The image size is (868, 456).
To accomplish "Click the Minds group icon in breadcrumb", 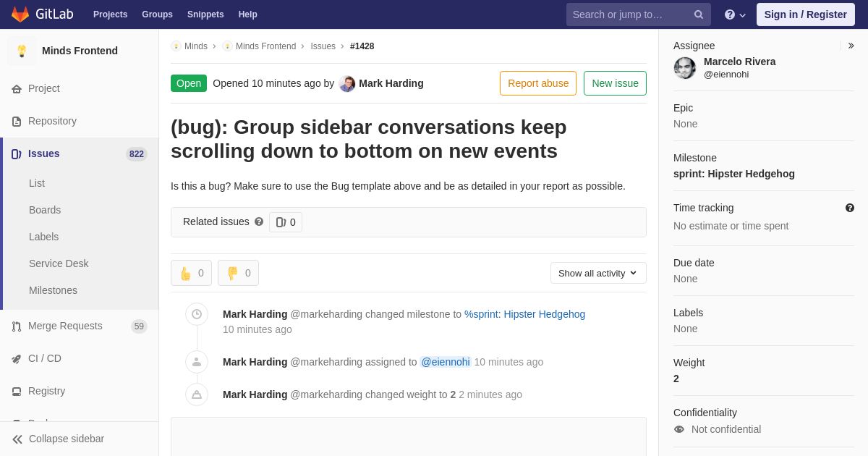I will 176,46.
